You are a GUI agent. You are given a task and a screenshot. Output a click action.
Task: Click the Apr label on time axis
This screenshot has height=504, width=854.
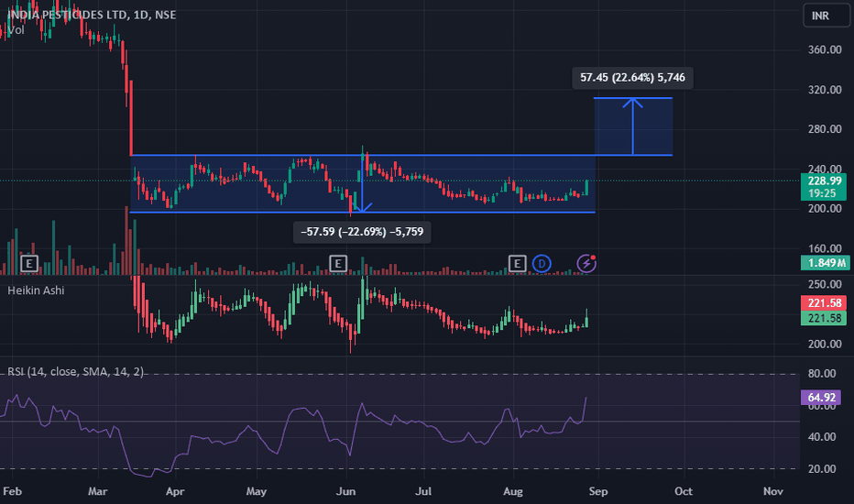pos(175,491)
